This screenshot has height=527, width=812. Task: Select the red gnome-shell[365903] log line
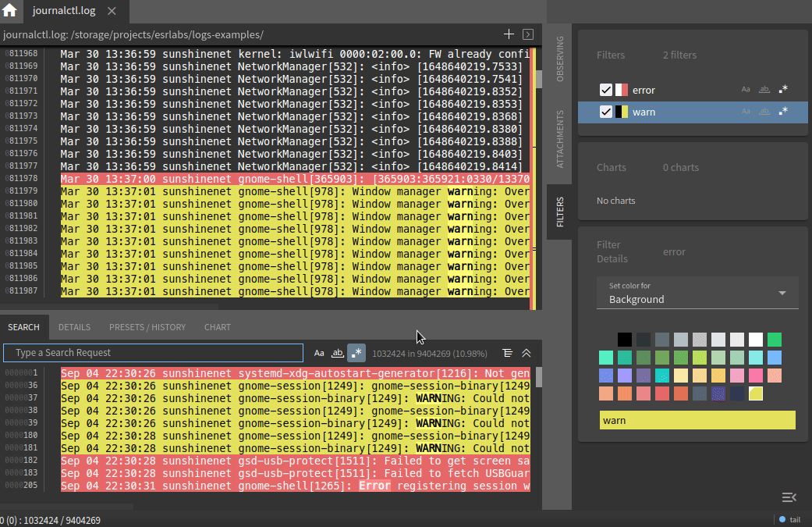pyautogui.click(x=295, y=180)
